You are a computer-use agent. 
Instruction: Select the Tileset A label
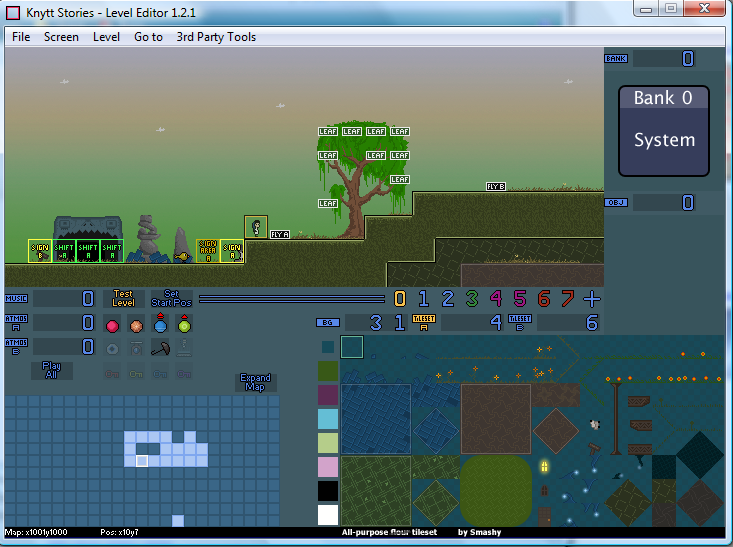coord(424,322)
